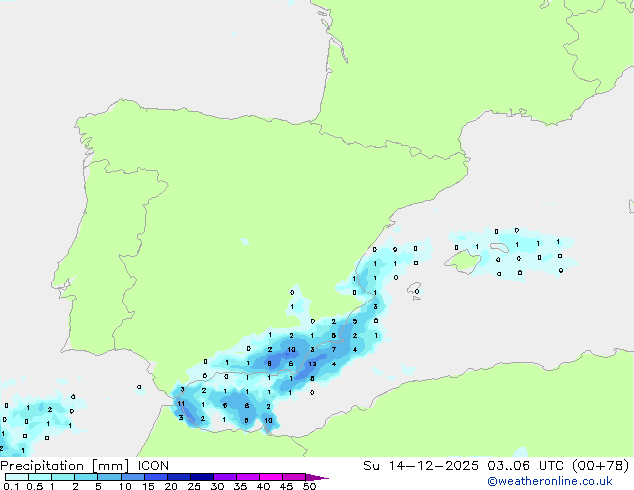
Task: Click the 'Su 14-12-2025 03..06 UTC (00+78)' timestamp
Action: point(496,466)
